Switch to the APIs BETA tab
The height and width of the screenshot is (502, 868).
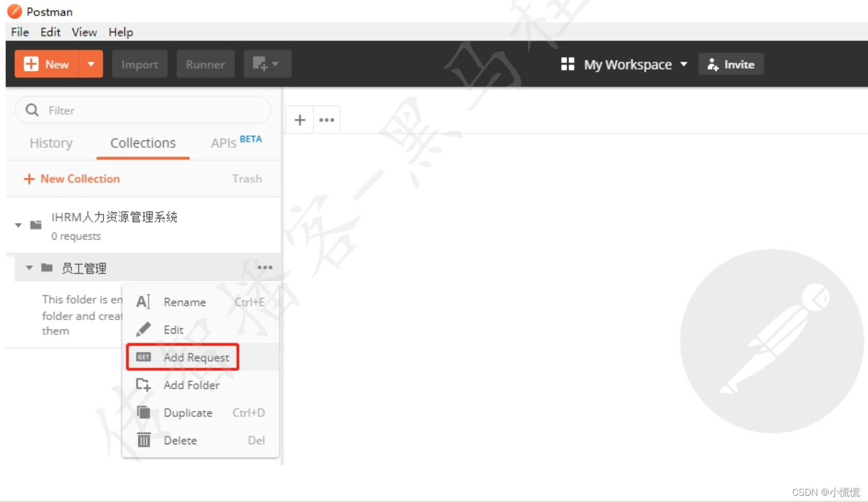[236, 142]
